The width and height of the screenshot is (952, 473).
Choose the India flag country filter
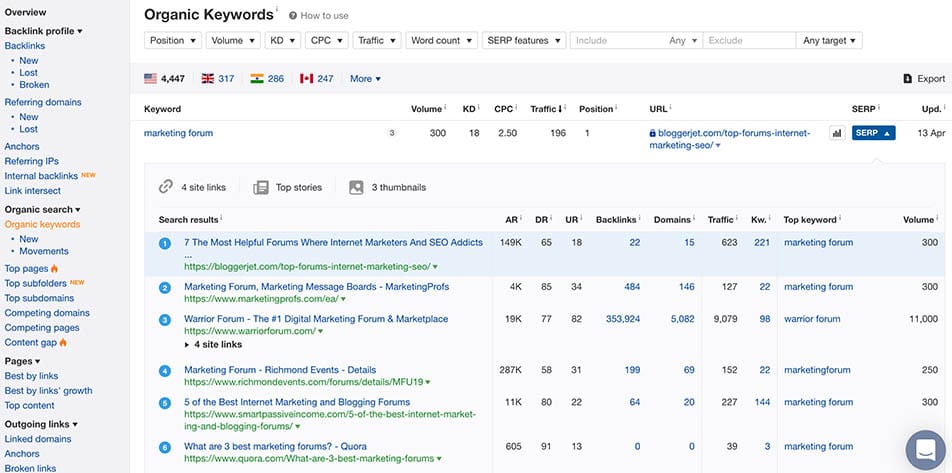257,79
